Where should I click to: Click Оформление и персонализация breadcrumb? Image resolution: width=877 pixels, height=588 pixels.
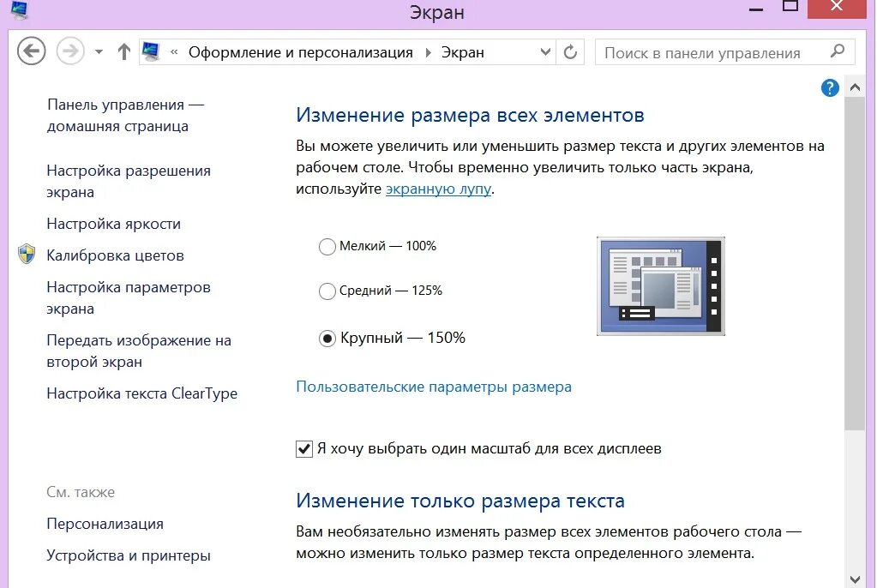pyautogui.click(x=300, y=52)
